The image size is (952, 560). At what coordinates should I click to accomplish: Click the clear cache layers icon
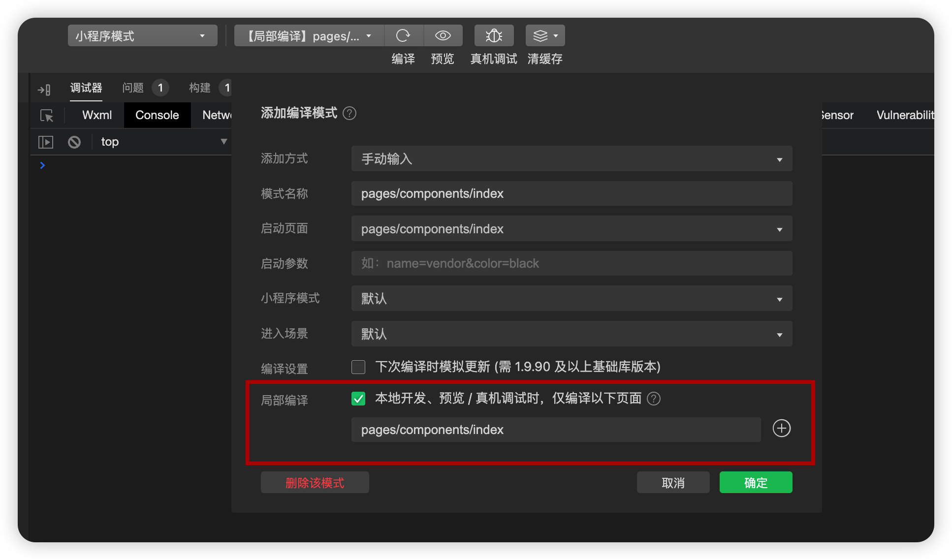click(x=540, y=35)
